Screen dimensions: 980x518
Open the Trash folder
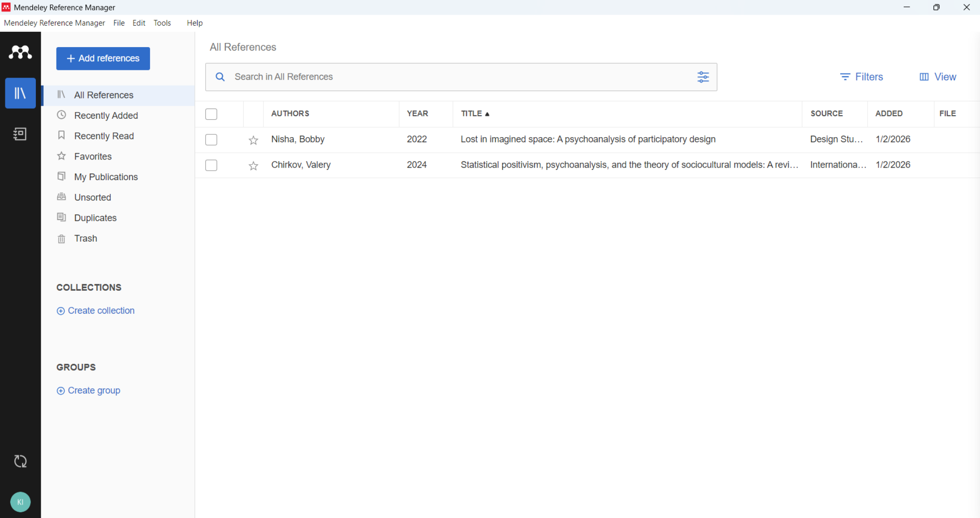(118, 238)
